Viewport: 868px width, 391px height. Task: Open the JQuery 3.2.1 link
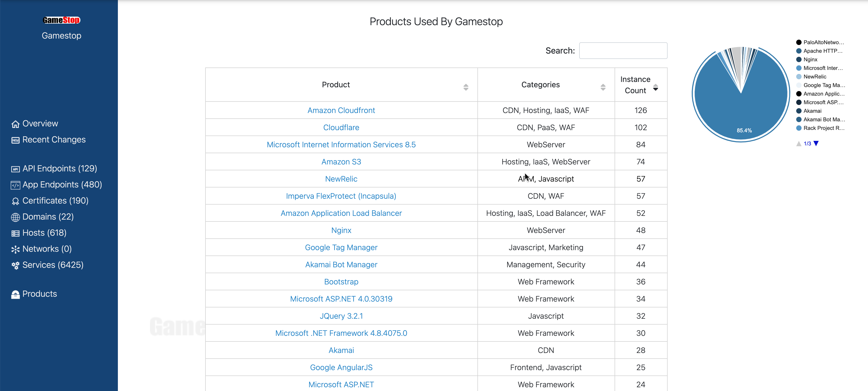[x=341, y=316]
